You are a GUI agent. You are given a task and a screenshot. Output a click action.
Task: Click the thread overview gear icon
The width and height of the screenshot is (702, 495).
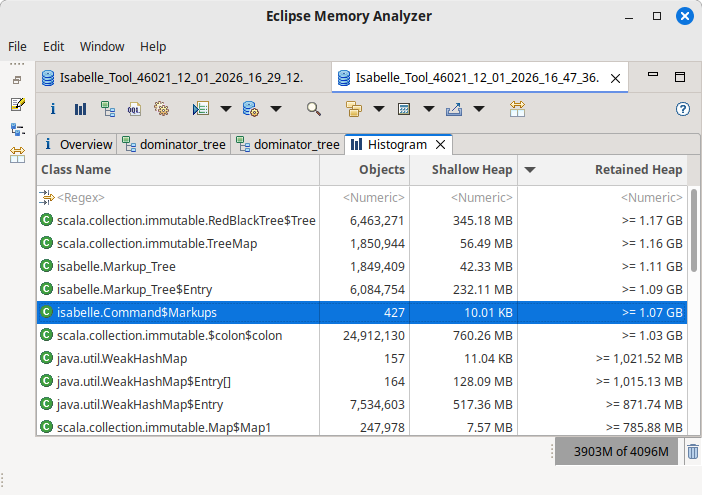(161, 109)
